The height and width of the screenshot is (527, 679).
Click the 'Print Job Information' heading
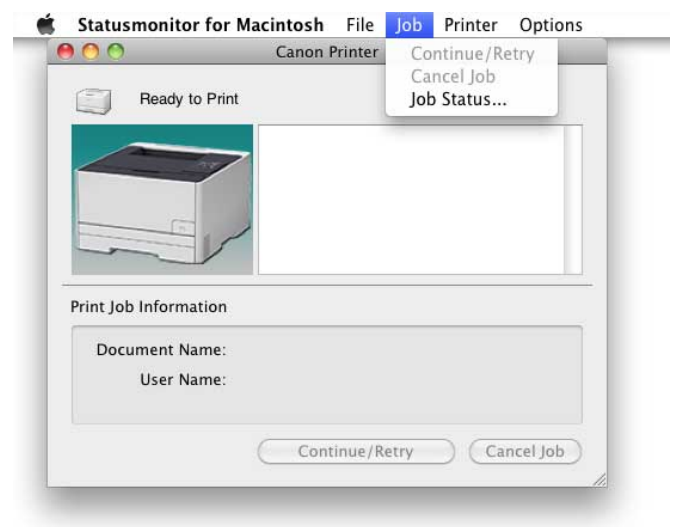(x=149, y=307)
